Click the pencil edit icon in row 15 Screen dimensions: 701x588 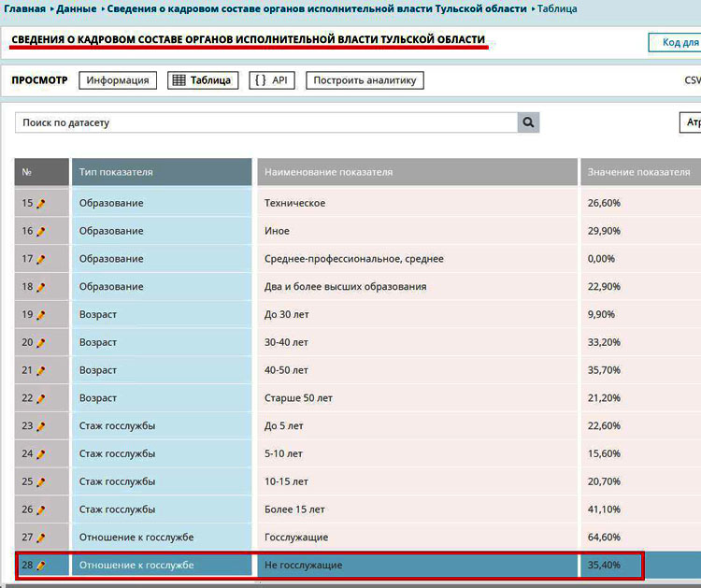tap(41, 204)
